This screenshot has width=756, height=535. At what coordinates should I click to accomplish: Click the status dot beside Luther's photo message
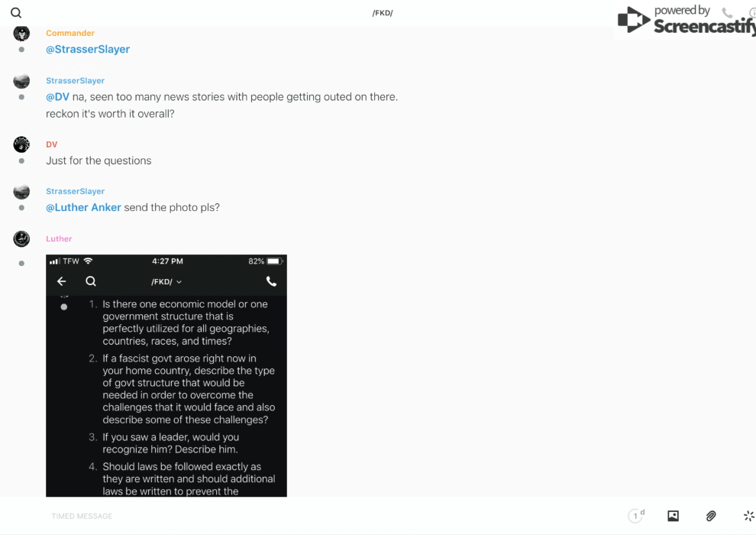21,264
